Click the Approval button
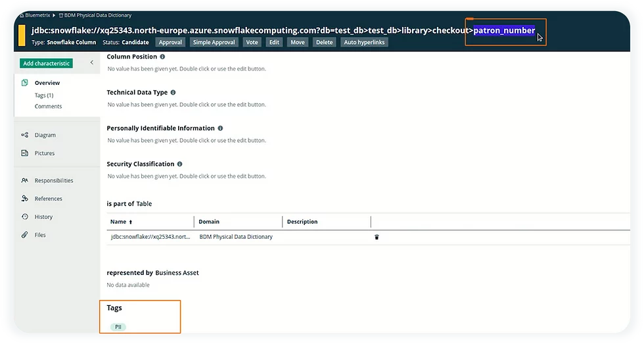Image resolution: width=644 pixels, height=344 pixels. (170, 42)
